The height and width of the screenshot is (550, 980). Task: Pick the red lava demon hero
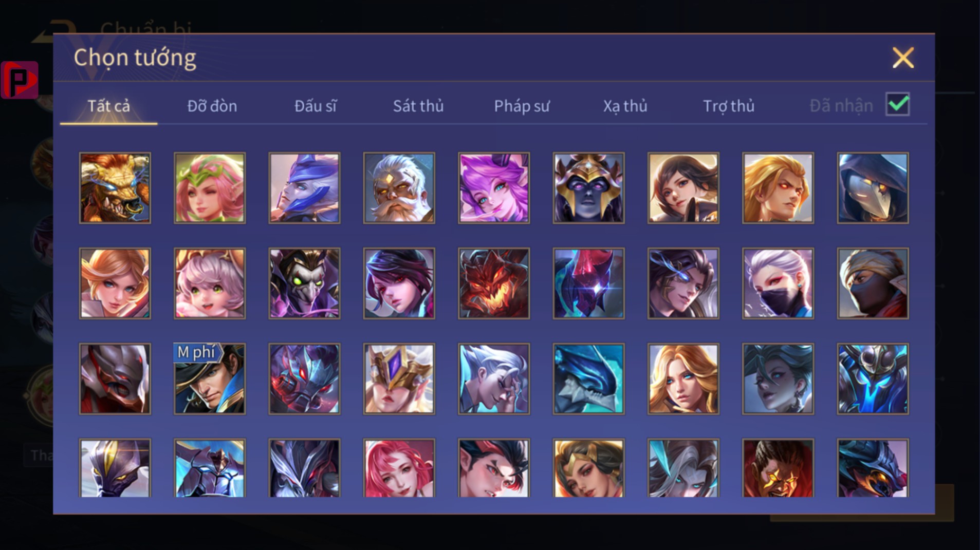pos(493,283)
